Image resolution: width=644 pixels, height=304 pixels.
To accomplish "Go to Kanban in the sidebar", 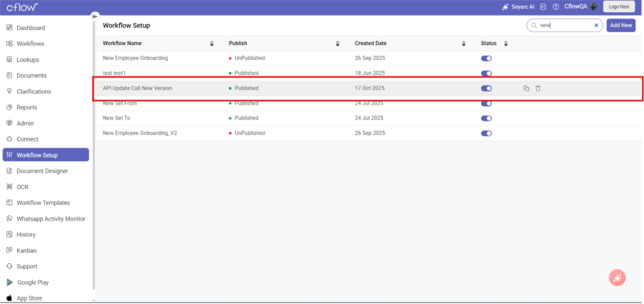I will 26,250.
